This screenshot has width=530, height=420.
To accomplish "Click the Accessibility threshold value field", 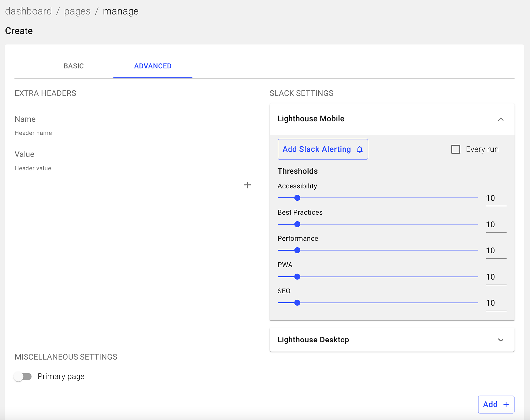I will tap(496, 198).
